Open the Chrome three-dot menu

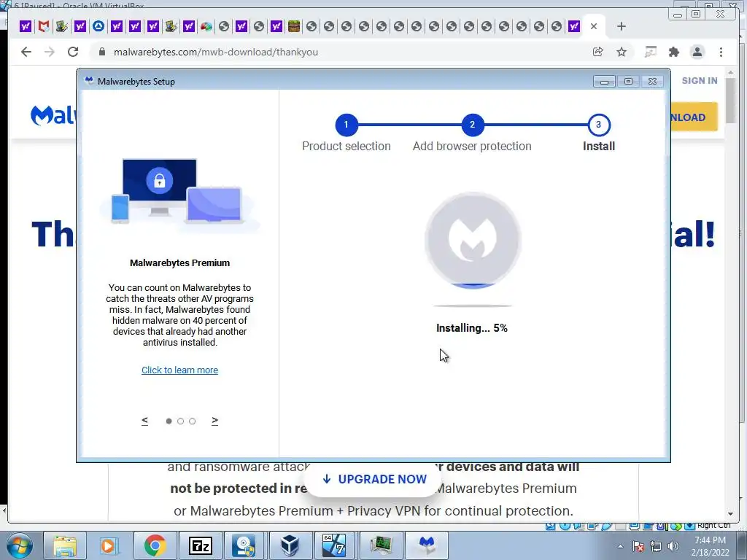[x=721, y=52]
